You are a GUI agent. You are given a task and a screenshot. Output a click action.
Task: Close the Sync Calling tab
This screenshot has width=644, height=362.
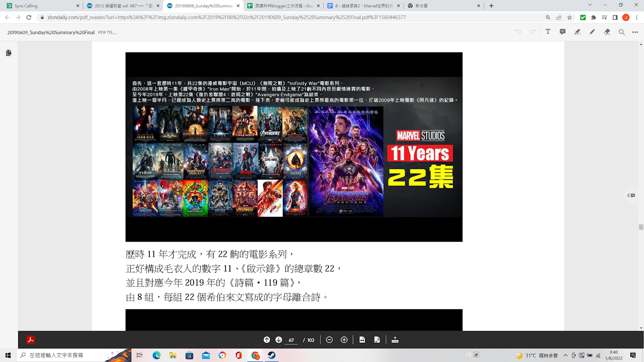(78, 6)
